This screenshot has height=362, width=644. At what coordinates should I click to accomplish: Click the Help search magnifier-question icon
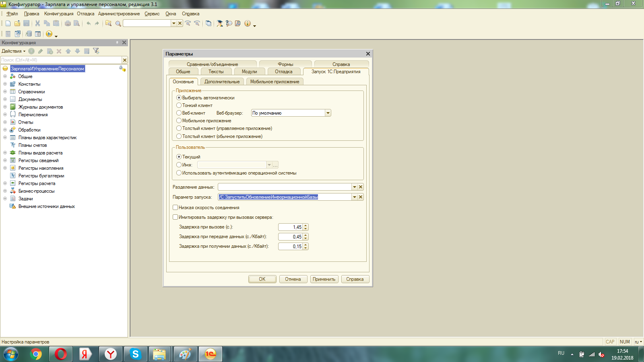(x=229, y=23)
